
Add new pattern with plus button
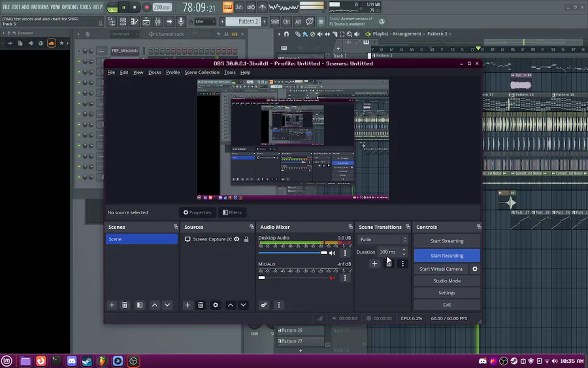(265, 22)
